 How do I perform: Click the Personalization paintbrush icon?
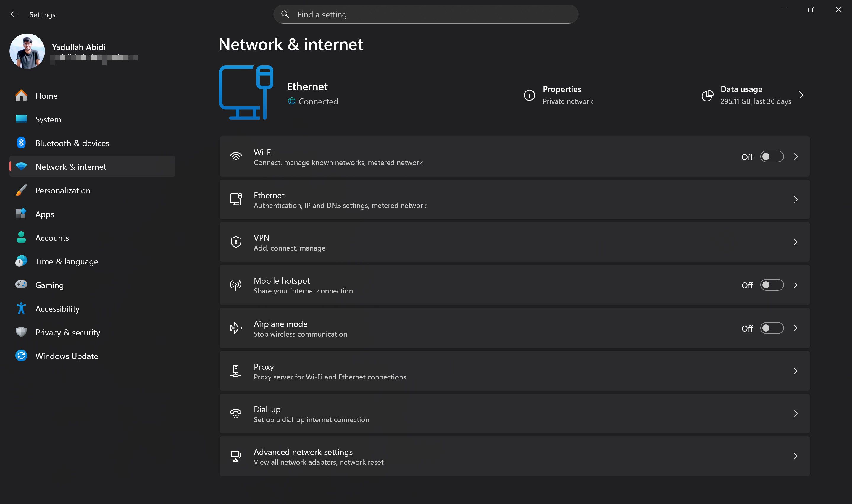21,190
